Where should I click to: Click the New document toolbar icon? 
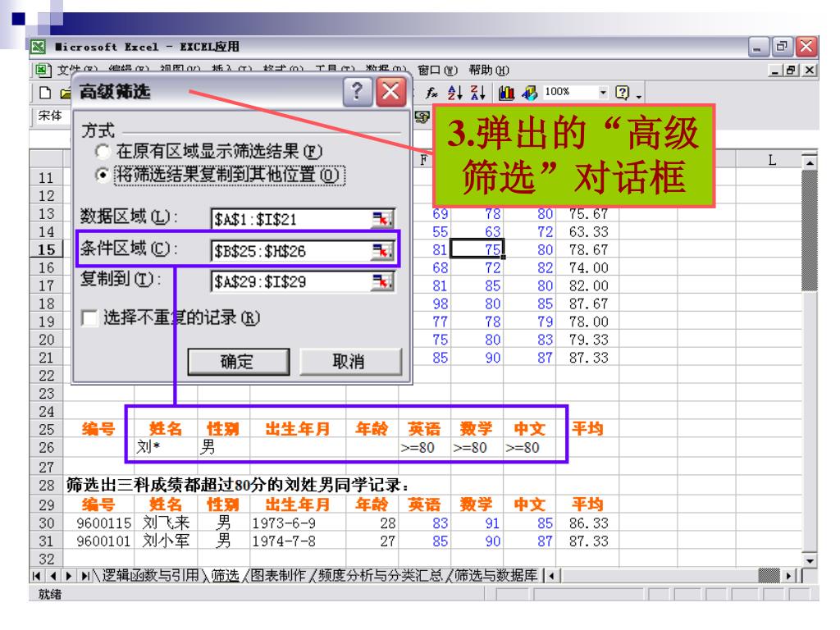point(46,93)
